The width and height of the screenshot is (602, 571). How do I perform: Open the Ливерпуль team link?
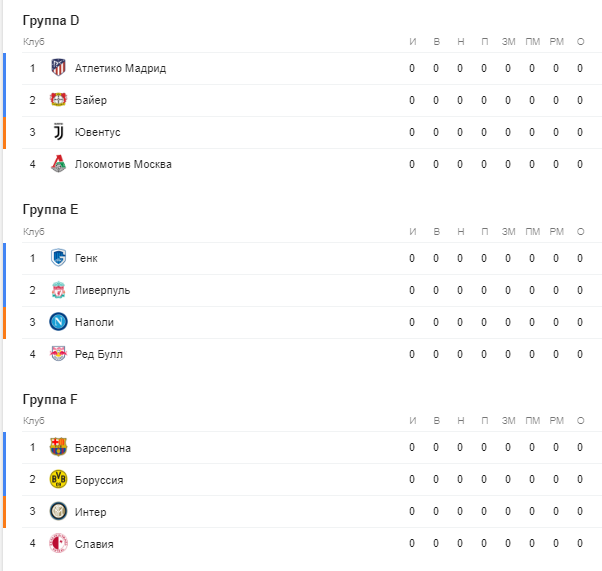pos(103,290)
